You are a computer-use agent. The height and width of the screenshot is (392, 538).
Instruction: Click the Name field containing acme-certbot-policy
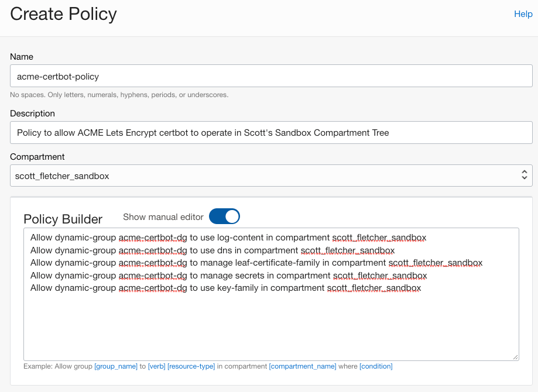pyautogui.click(x=271, y=77)
